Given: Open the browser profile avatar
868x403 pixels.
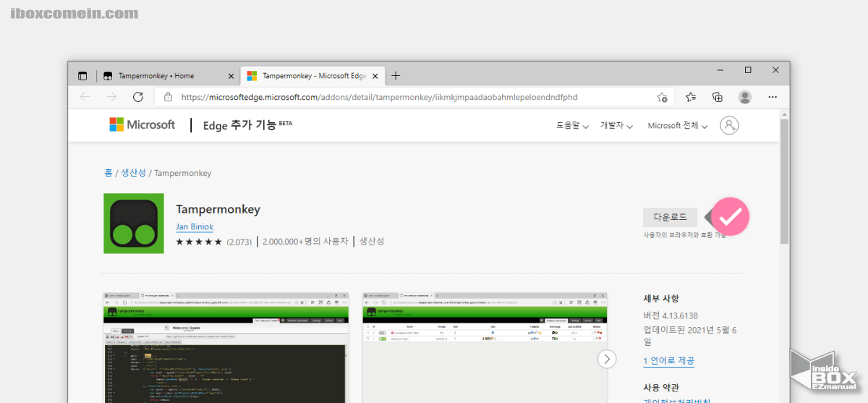Looking at the screenshot, I should coord(745,97).
